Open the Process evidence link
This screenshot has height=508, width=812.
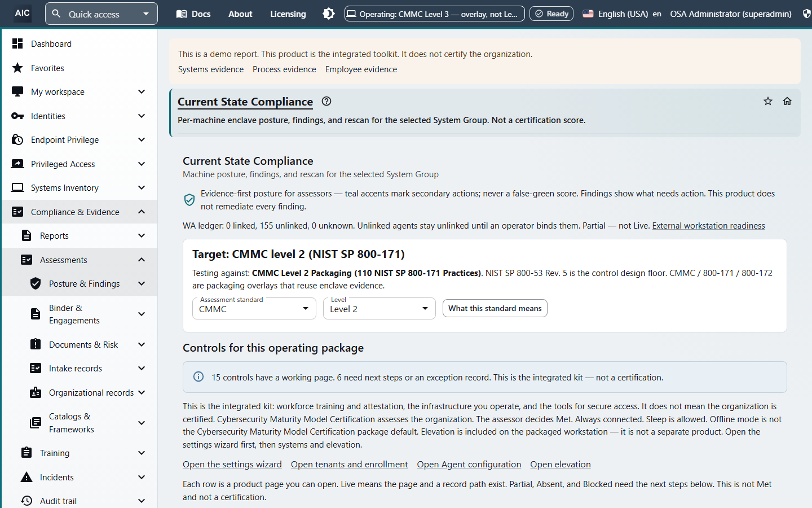pos(284,69)
